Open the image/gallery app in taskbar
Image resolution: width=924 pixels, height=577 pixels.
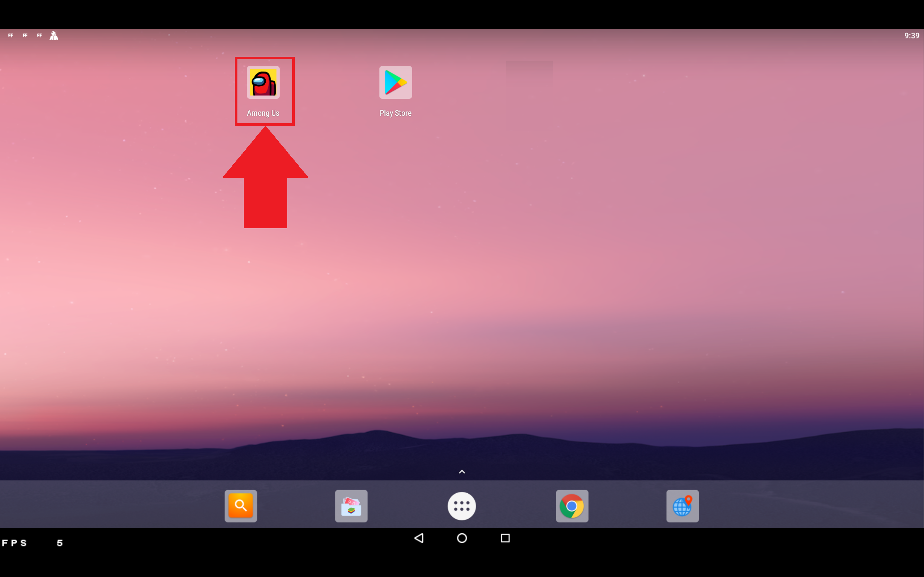click(351, 506)
